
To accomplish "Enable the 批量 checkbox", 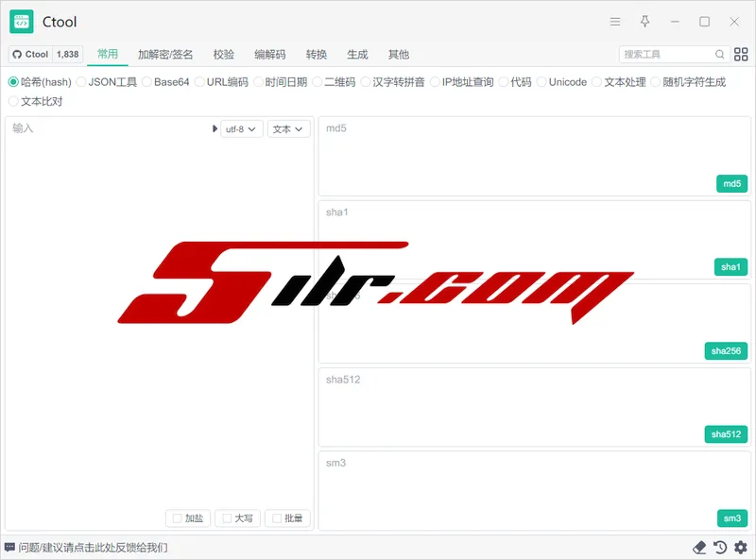I will pos(287,518).
